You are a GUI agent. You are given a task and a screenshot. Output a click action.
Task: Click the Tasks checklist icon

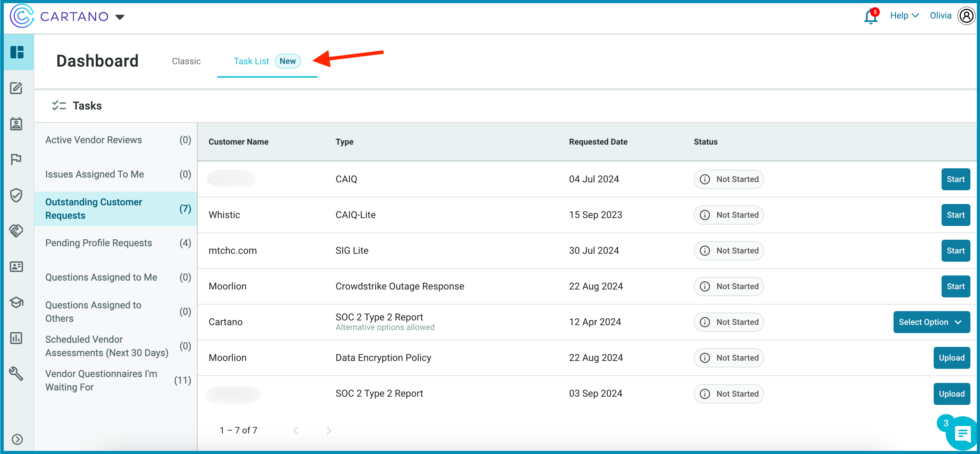(x=59, y=105)
